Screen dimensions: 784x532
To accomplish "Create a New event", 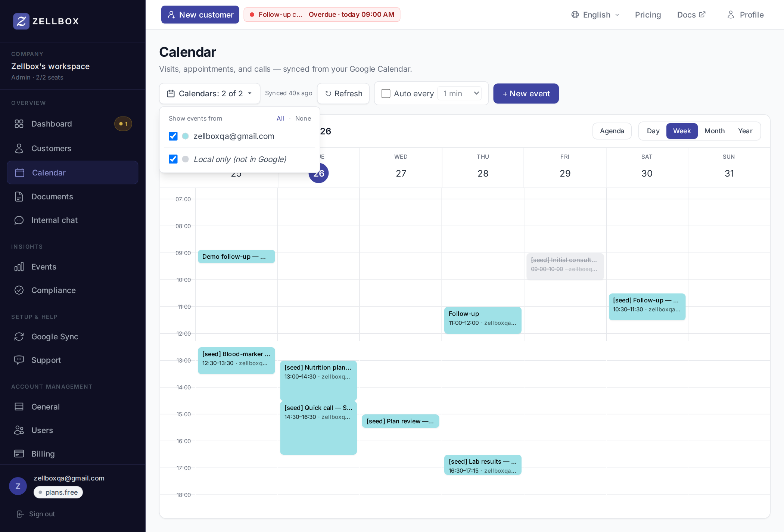I will coord(526,94).
